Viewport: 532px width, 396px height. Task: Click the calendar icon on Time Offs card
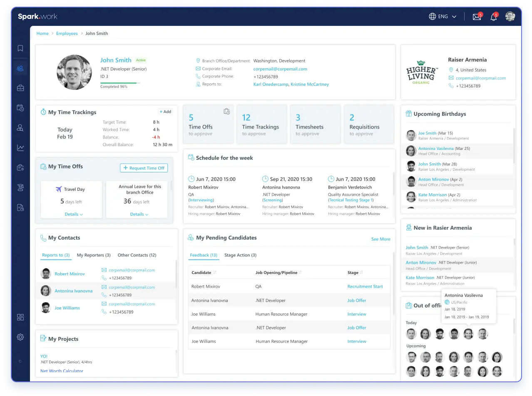click(226, 111)
